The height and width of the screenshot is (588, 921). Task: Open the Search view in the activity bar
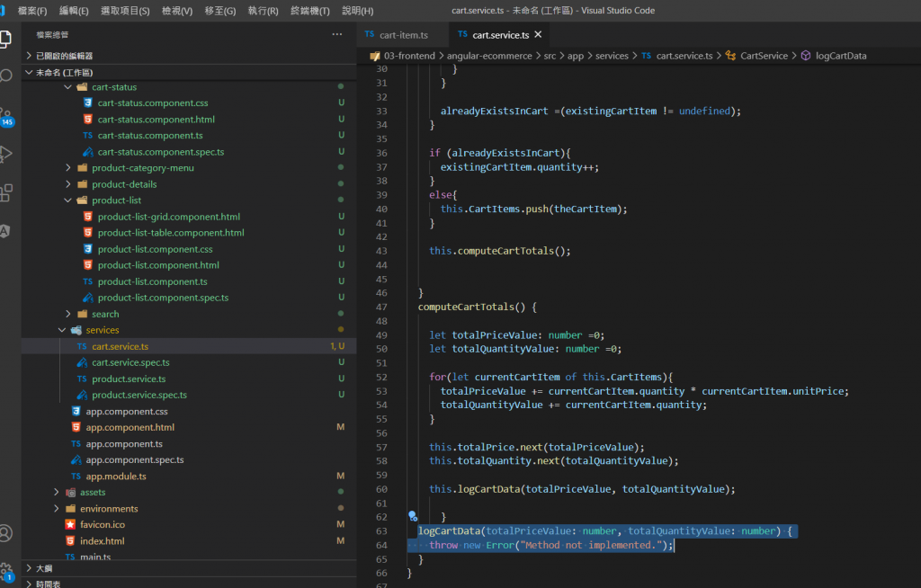click(5, 76)
